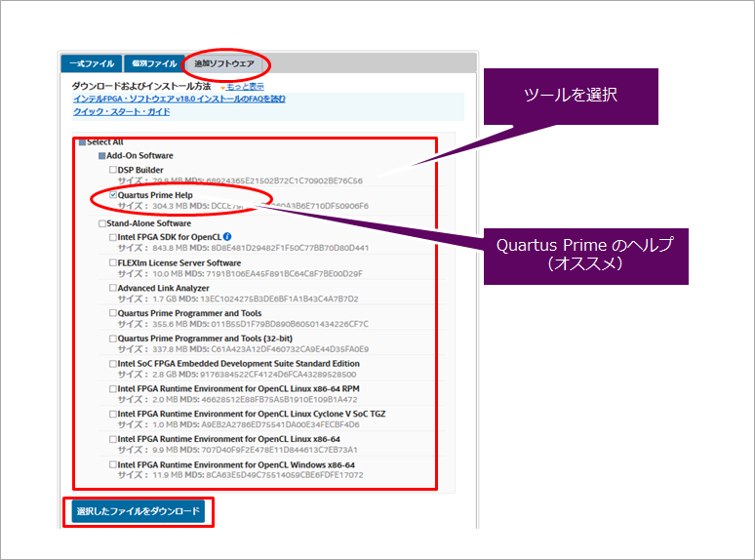Check Quartus Prime Programmer and Tools (32-bit) checkbox
The width and height of the screenshot is (755, 560).
tap(113, 339)
